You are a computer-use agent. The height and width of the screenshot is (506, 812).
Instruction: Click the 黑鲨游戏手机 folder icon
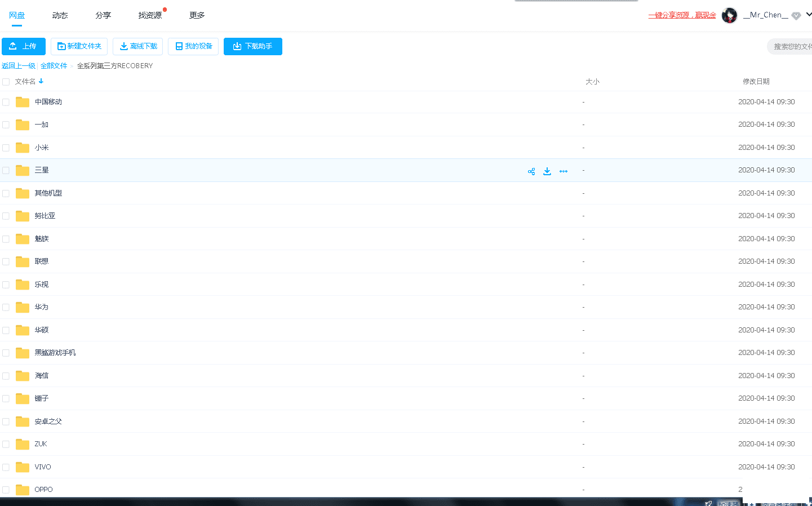click(23, 353)
